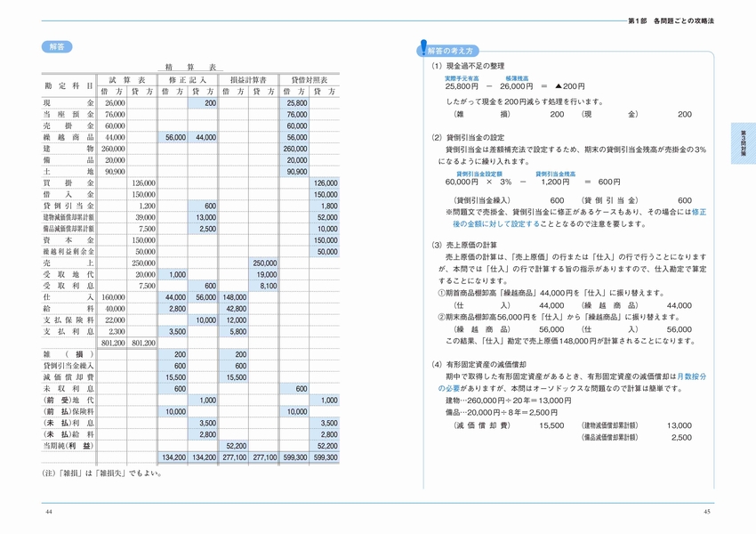This screenshot has height=534, width=756.
Task: Click the 未収利息 row label
Action: (x=69, y=388)
